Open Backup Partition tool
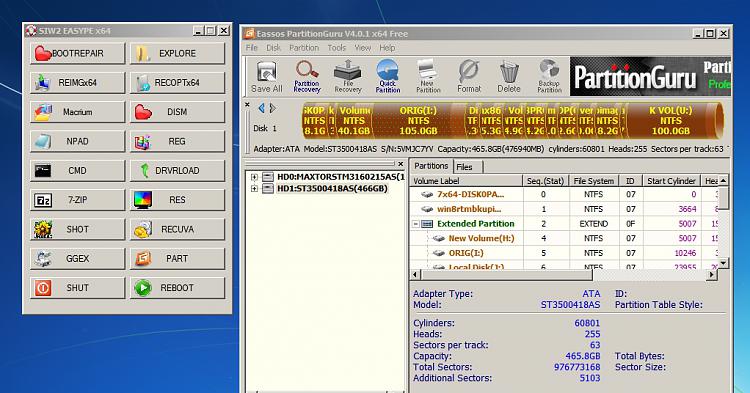750x393 pixels. point(549,76)
